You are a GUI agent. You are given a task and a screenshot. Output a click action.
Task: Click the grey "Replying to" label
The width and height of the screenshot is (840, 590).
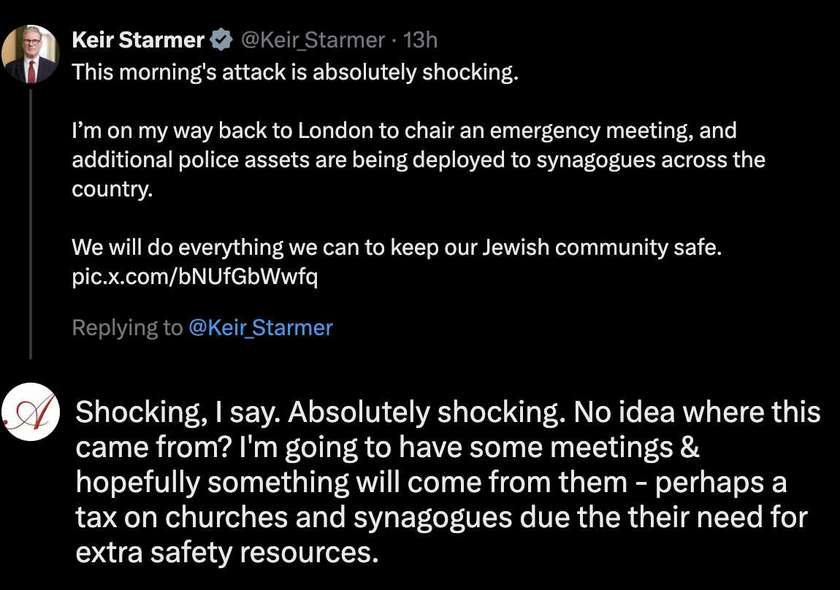127,327
